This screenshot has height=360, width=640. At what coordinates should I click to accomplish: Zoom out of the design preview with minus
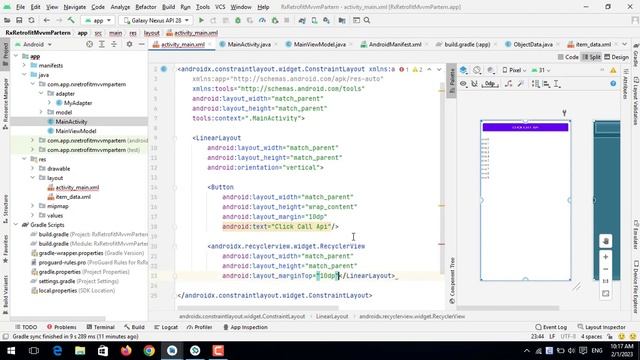pyautogui.click(x=606, y=269)
